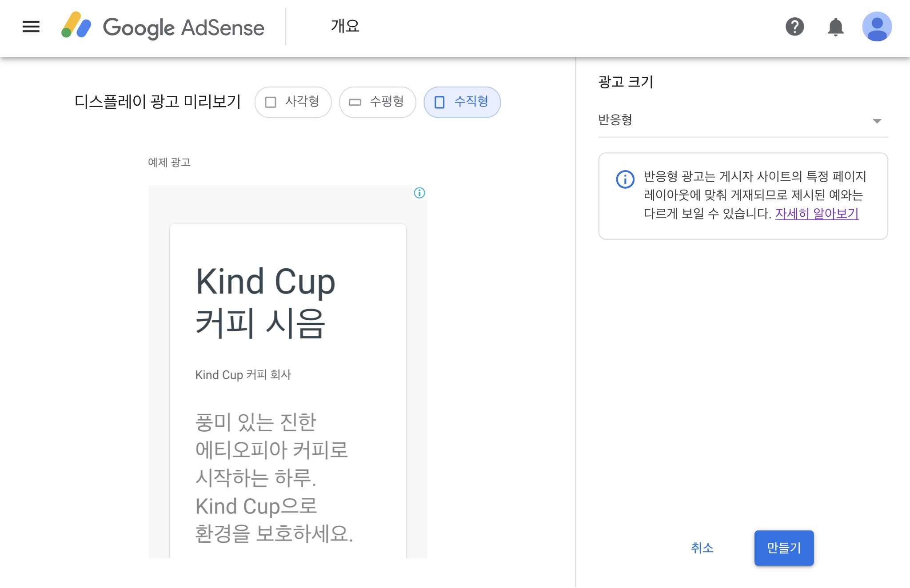Select the 수평형 horizontal preview shape

[377, 102]
